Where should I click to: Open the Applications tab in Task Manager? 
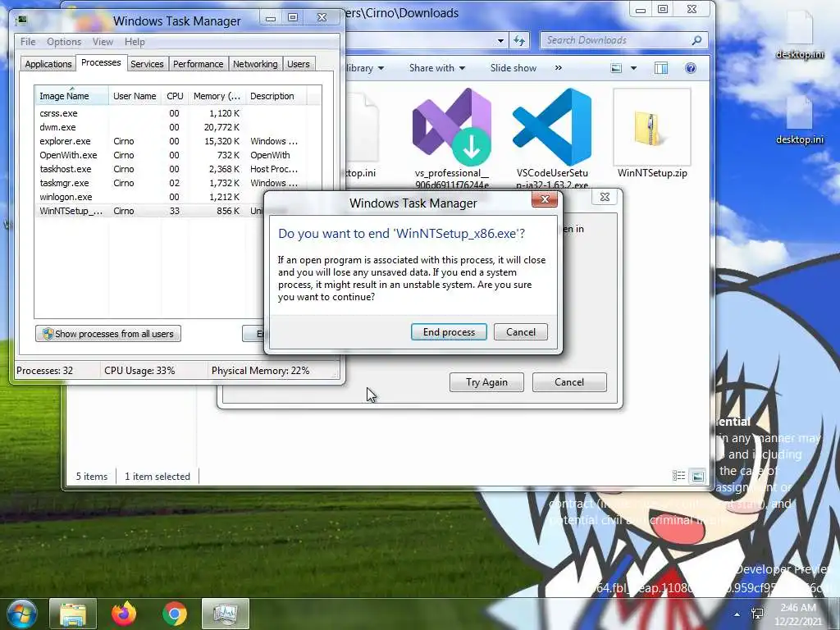pyautogui.click(x=48, y=64)
